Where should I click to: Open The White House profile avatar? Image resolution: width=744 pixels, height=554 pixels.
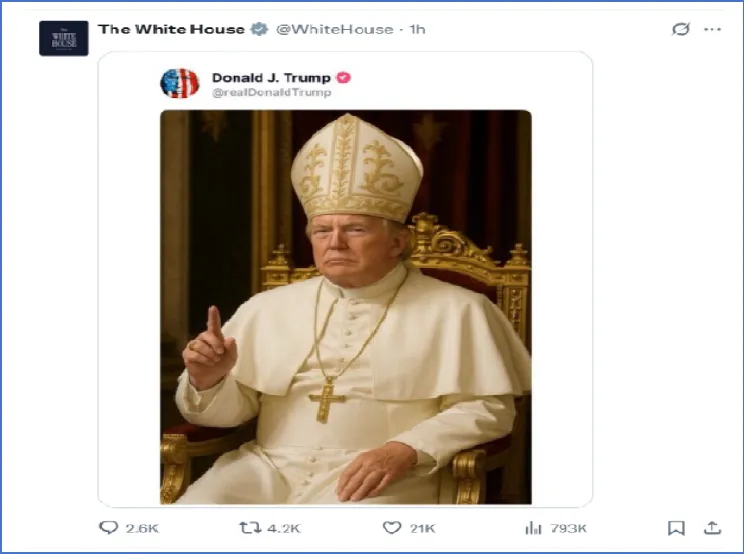[64, 38]
